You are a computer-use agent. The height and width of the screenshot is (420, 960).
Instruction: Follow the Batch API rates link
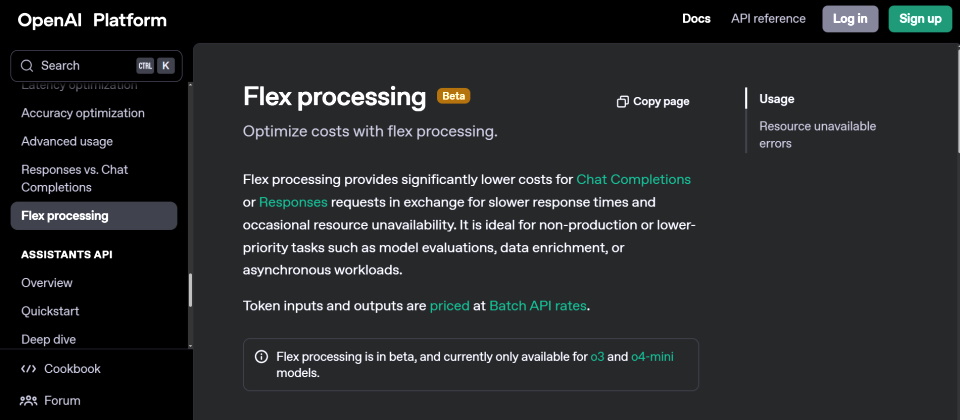[537, 306]
